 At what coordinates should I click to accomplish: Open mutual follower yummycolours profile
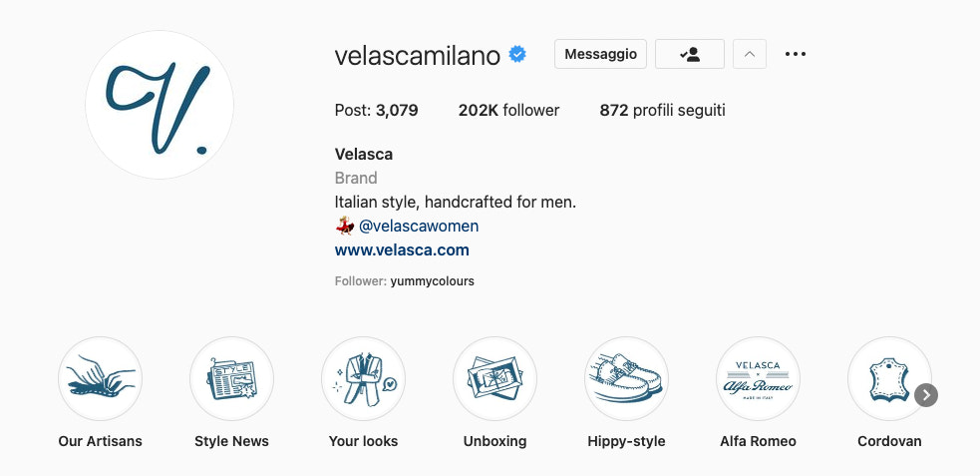(x=432, y=281)
